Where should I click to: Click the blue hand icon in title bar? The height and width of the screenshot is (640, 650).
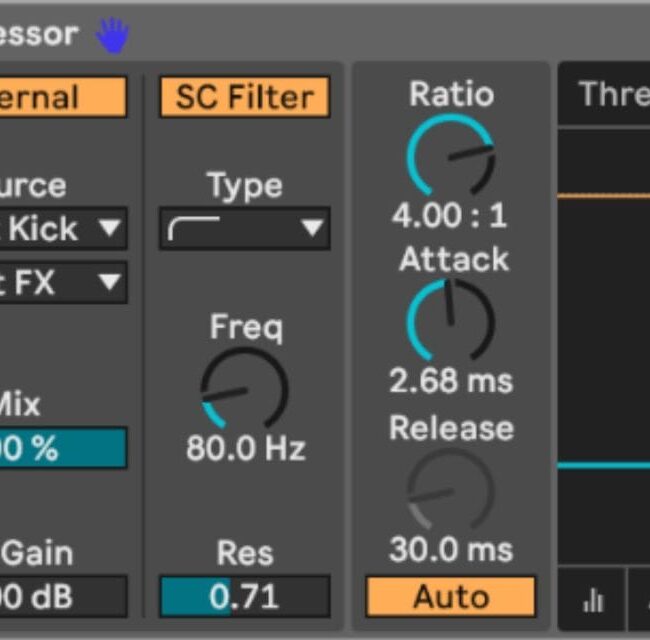click(113, 35)
